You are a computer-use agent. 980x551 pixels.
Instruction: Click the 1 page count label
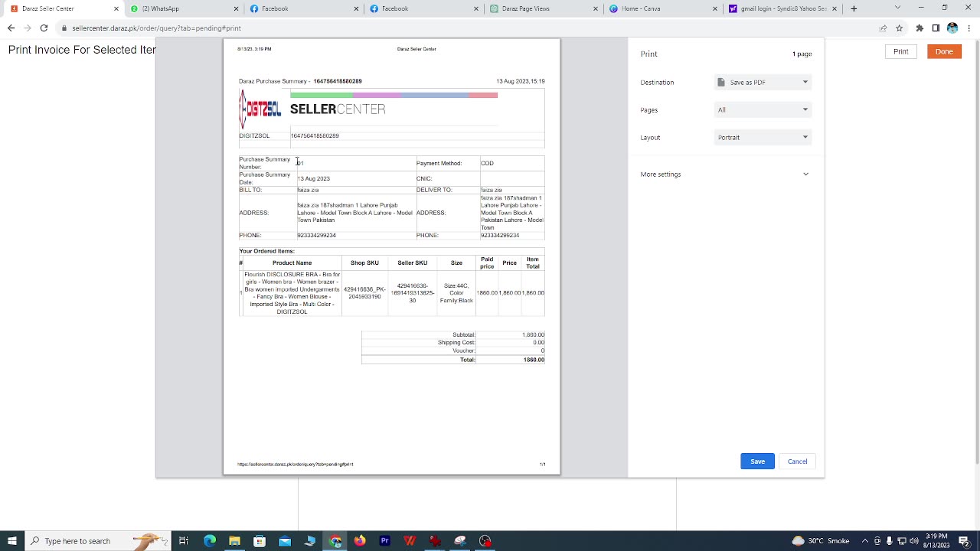(x=802, y=54)
